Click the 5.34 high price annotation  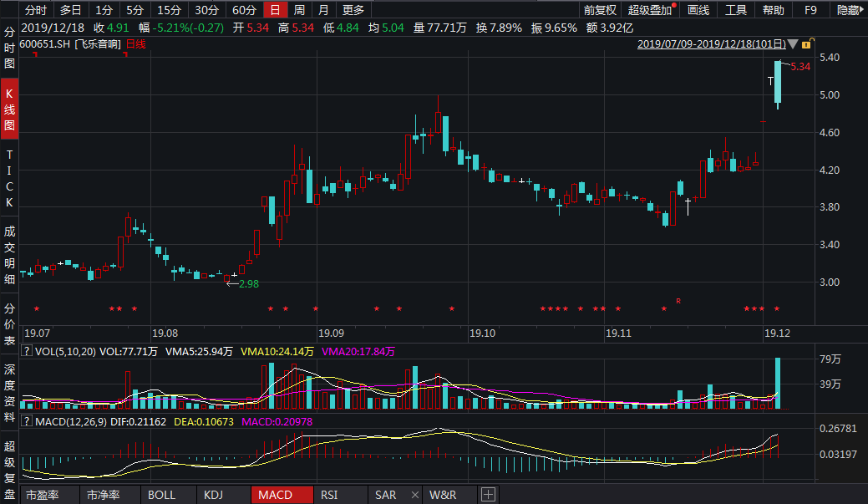(800, 67)
